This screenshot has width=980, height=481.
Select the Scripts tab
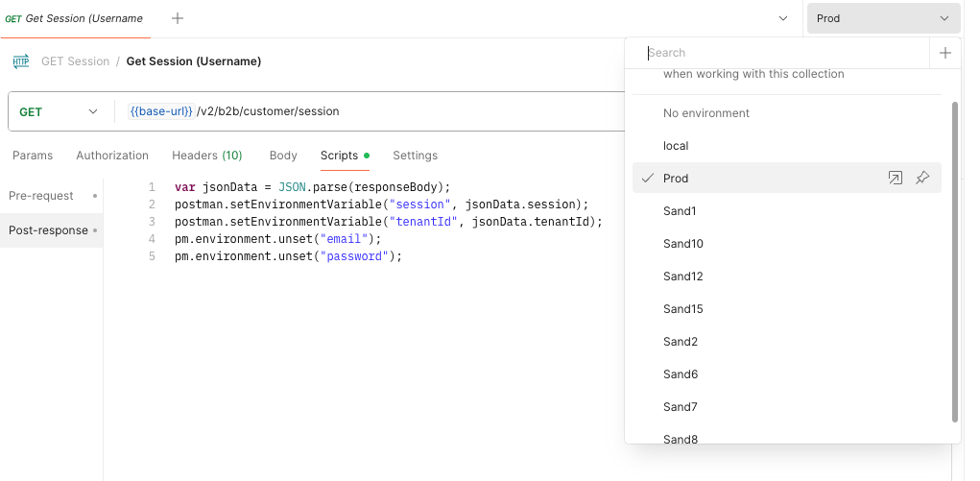pyautogui.click(x=345, y=156)
